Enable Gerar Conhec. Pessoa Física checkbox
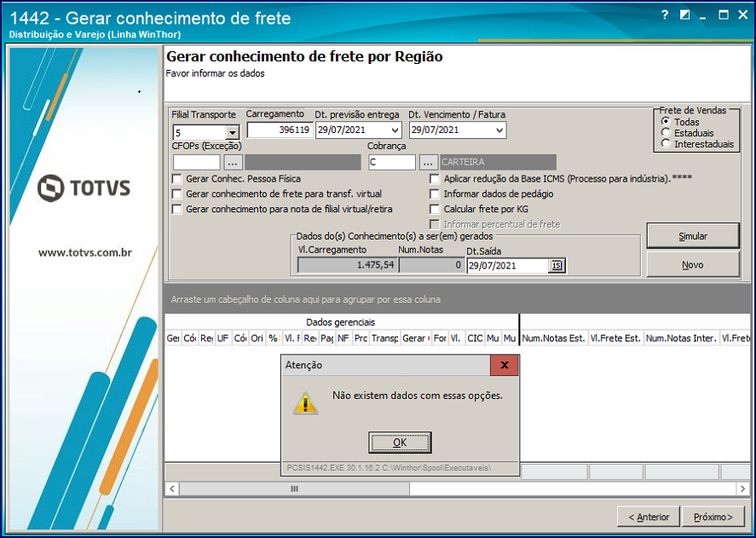Image resolution: width=756 pixels, height=538 pixels. (x=177, y=179)
